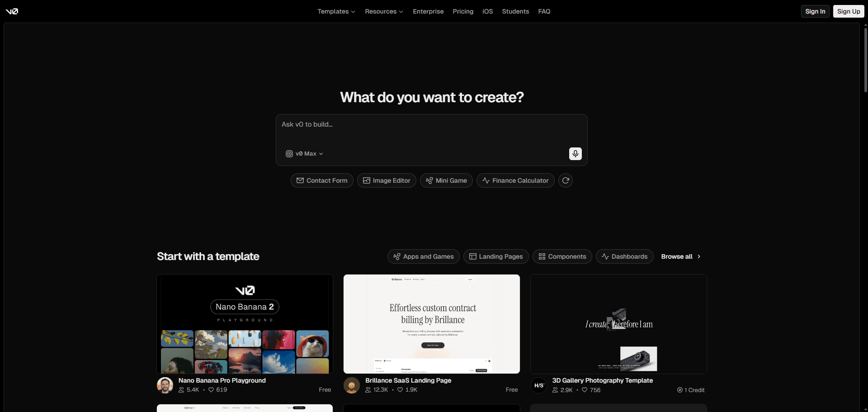868x412 pixels.
Task: Filter templates by Landing Pages
Action: (495, 256)
